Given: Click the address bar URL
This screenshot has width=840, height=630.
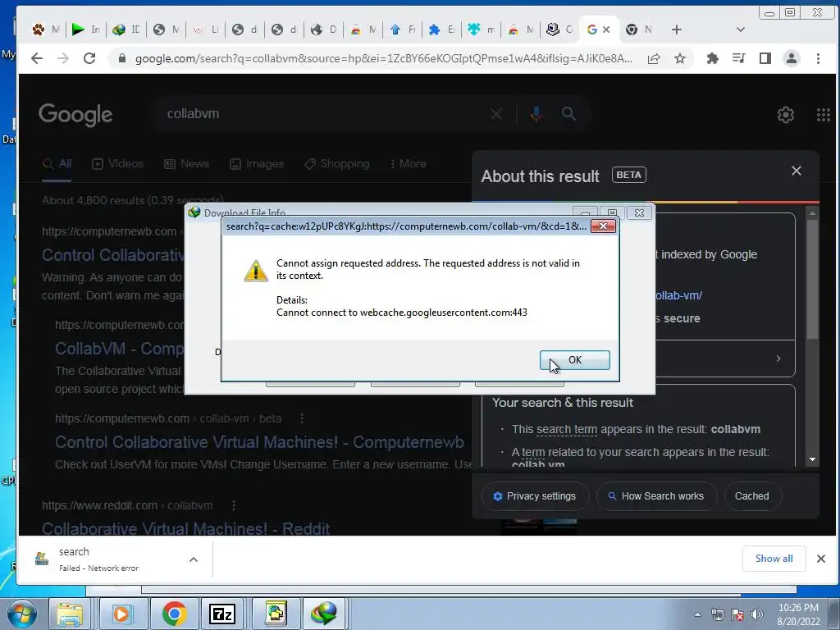Looking at the screenshot, I should [x=383, y=58].
